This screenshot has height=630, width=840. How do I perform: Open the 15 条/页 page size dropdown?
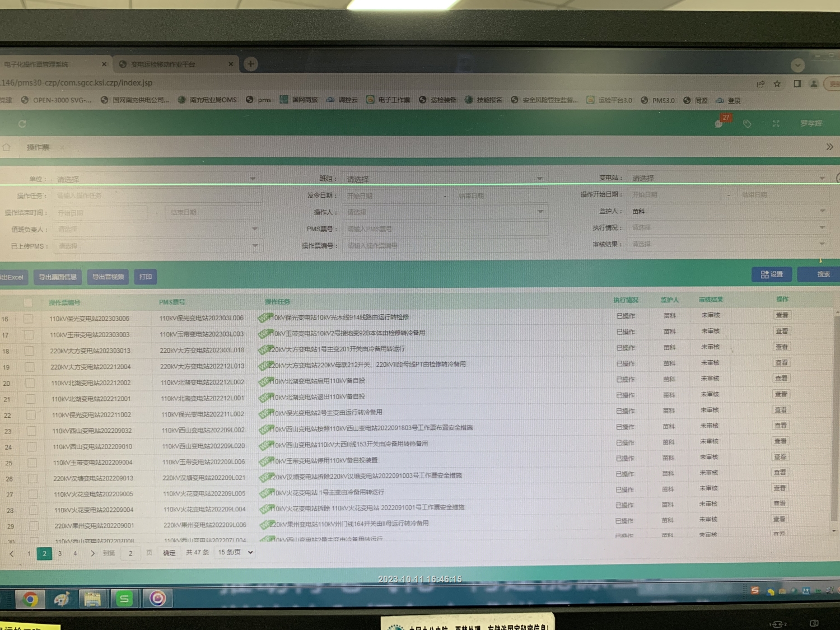pyautogui.click(x=235, y=552)
